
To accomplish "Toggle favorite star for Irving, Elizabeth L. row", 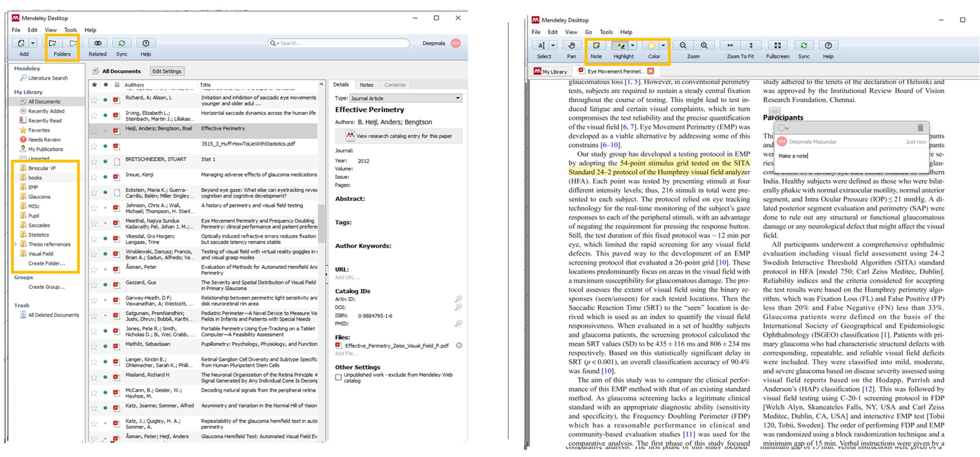I will [94, 116].
